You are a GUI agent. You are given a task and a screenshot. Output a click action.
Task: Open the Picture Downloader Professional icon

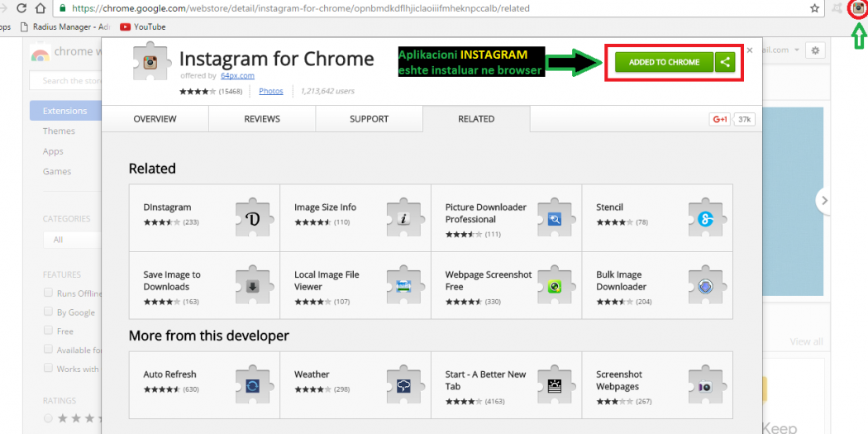pos(555,219)
